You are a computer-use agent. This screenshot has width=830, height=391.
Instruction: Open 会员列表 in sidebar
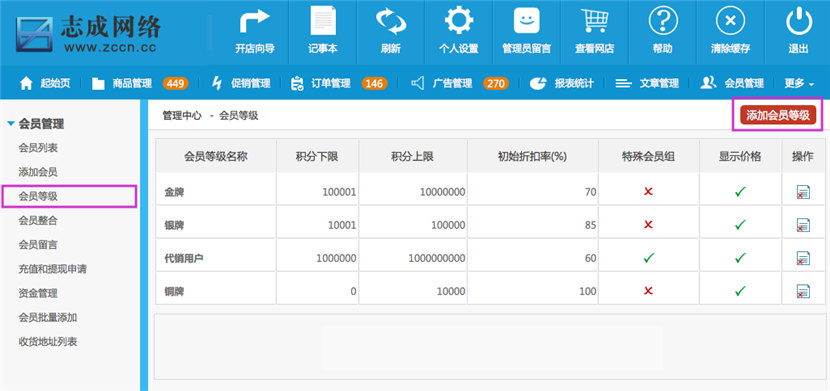click(x=38, y=148)
